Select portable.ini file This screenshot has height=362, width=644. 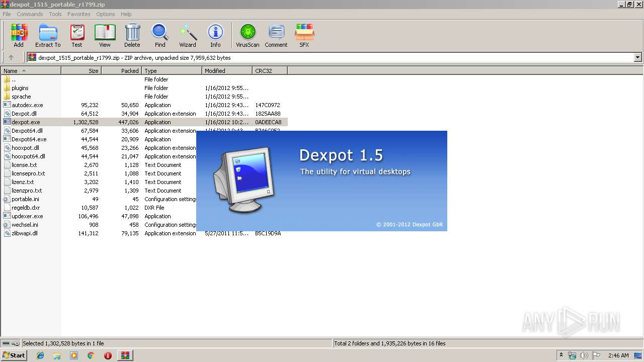coord(25,199)
